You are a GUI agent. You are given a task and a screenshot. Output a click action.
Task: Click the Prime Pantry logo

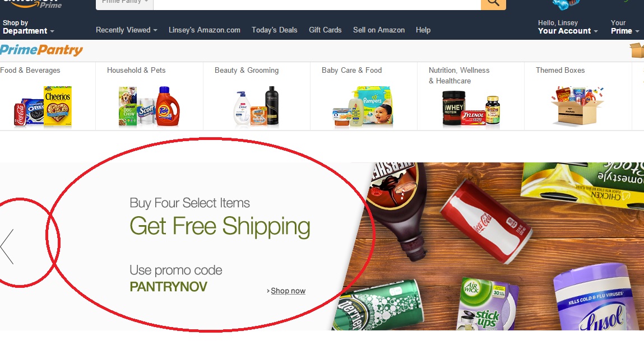click(41, 50)
